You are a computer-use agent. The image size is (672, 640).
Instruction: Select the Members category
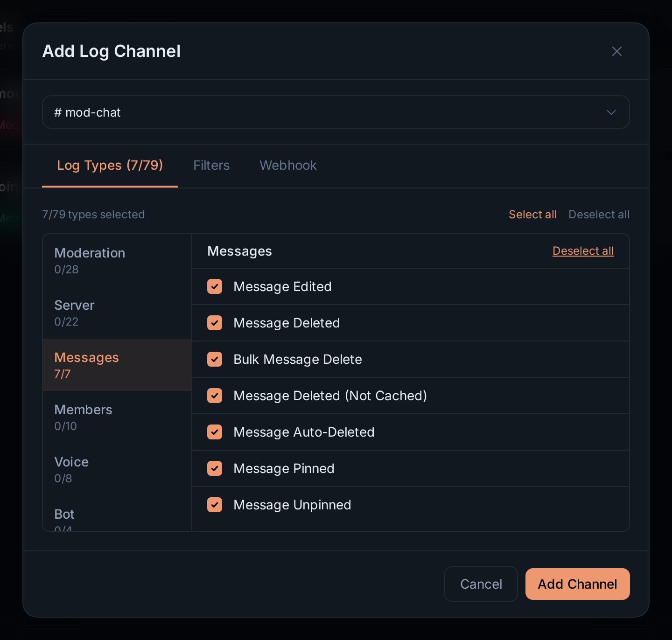click(117, 417)
